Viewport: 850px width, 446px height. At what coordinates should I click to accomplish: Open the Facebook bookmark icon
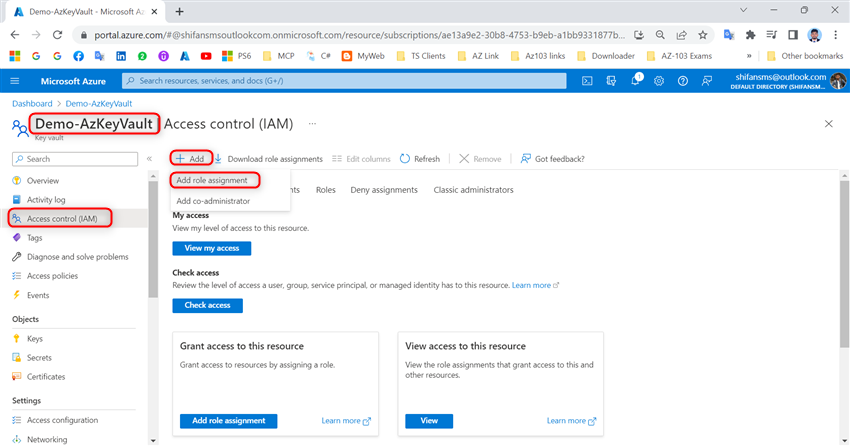click(x=78, y=56)
